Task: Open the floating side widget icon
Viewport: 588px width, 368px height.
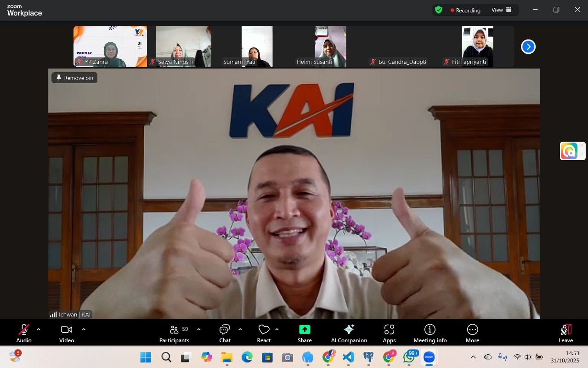Action: point(570,151)
